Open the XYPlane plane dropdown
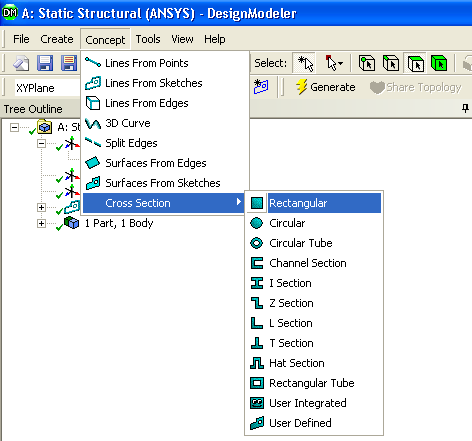 tap(47, 88)
